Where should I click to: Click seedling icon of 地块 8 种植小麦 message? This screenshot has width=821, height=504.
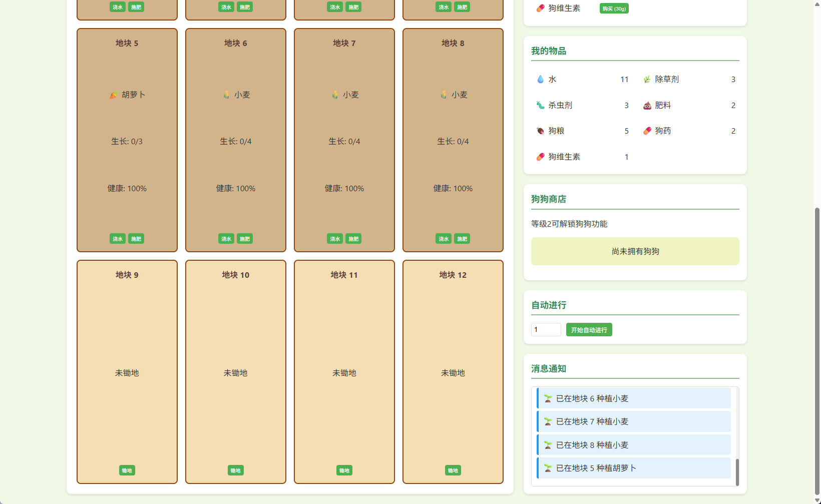coord(548,445)
